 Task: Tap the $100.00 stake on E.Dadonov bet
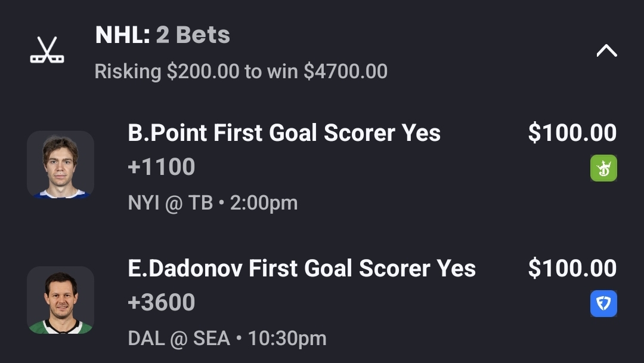pos(572,269)
